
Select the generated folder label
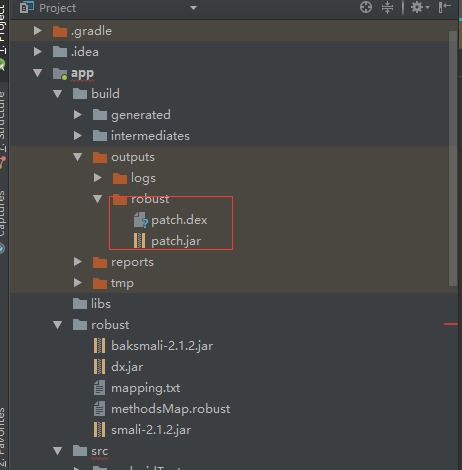pos(141,115)
